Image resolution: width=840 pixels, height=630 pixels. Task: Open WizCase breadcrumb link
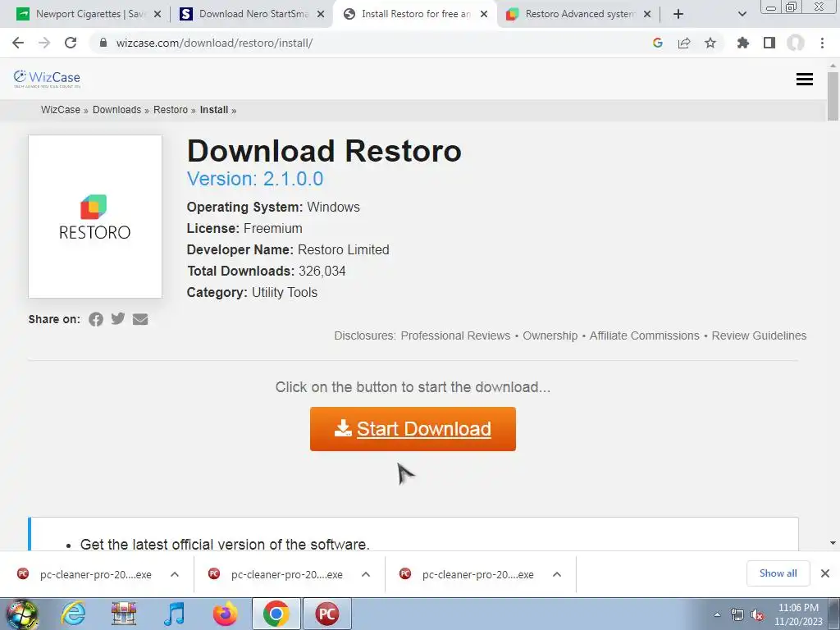coord(61,110)
